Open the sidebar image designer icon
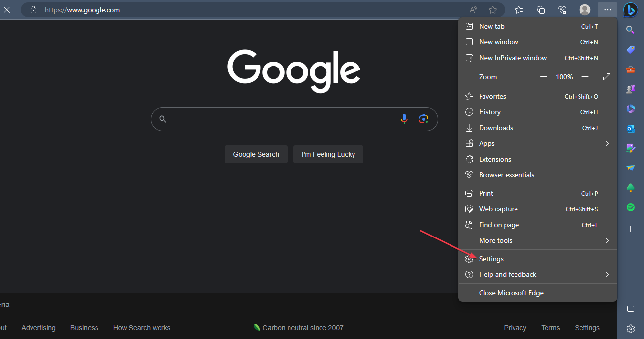 pyautogui.click(x=630, y=148)
